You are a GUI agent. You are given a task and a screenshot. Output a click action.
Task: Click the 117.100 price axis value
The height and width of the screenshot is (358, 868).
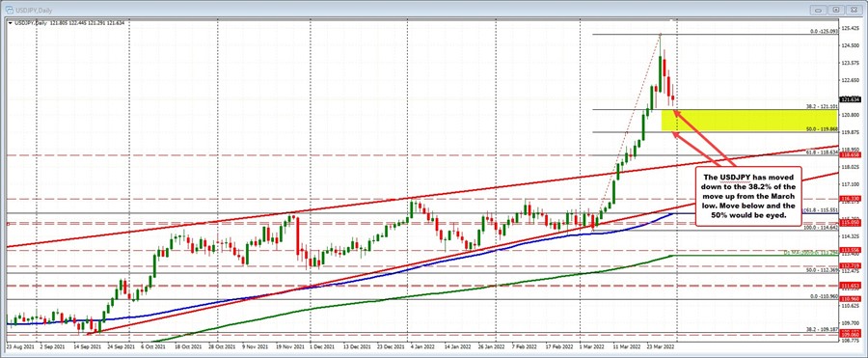[x=851, y=184]
